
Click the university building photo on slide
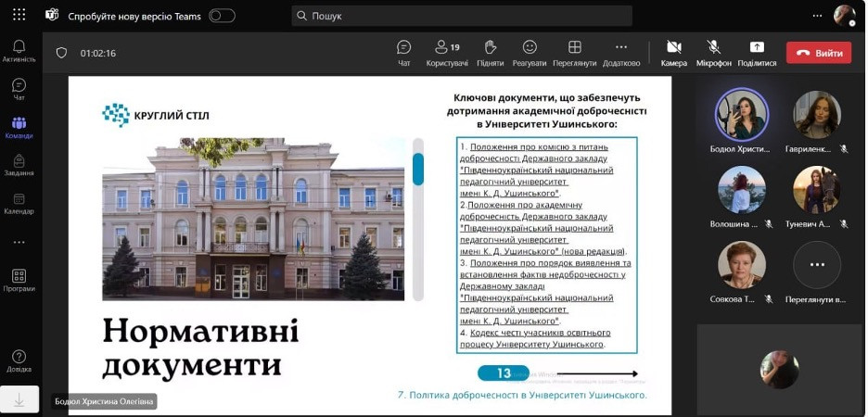coord(253,219)
